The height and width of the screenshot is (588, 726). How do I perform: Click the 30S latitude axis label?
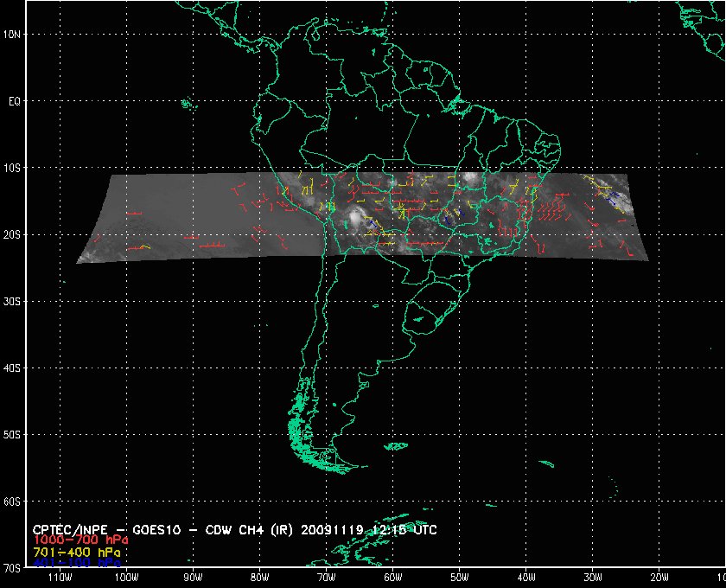(14, 301)
